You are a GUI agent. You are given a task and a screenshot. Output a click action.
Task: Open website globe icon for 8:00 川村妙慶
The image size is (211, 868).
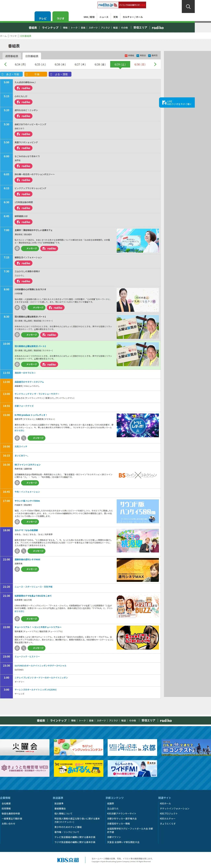tap(17, 308)
